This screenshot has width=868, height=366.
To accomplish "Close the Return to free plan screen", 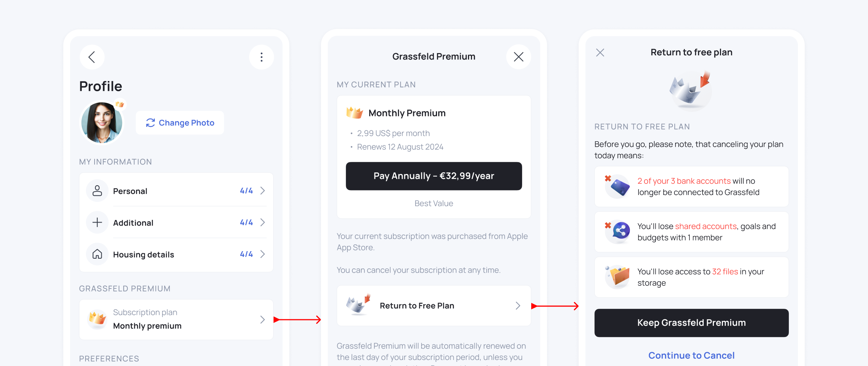I will pyautogui.click(x=600, y=53).
